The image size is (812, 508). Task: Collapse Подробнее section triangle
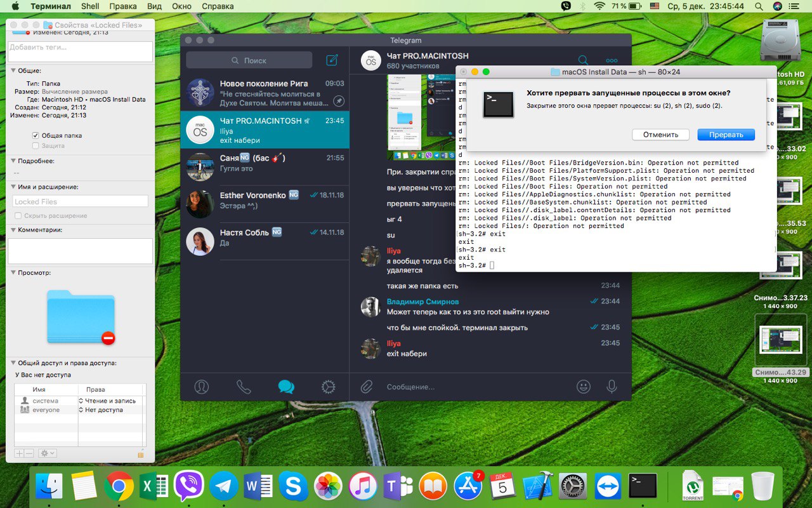pyautogui.click(x=13, y=161)
